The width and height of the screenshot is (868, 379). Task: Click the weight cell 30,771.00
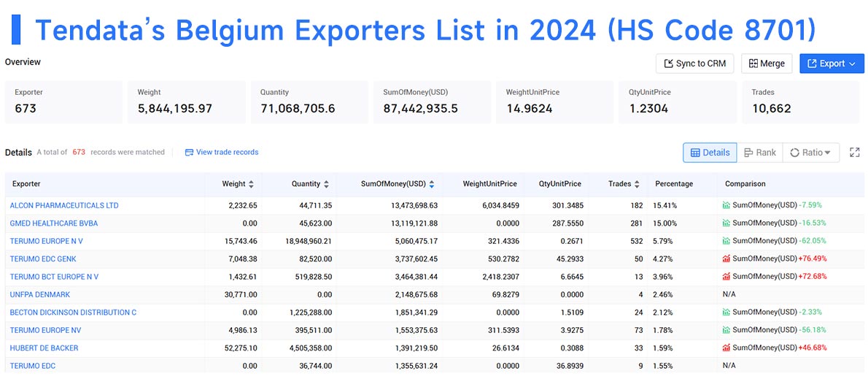point(240,295)
